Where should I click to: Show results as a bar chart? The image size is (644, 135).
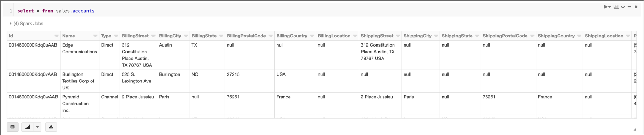point(28,127)
